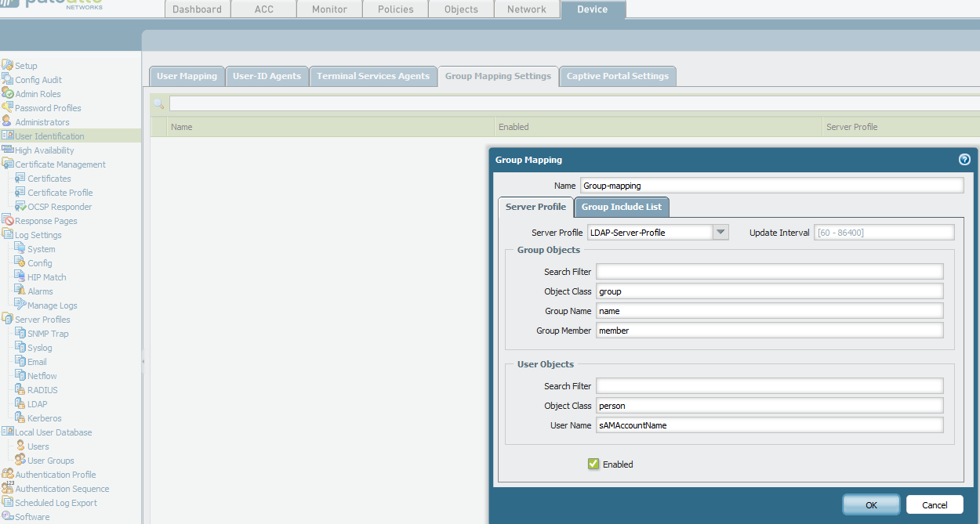Click the HIP Match icon
The image size is (980, 524).
coord(20,276)
